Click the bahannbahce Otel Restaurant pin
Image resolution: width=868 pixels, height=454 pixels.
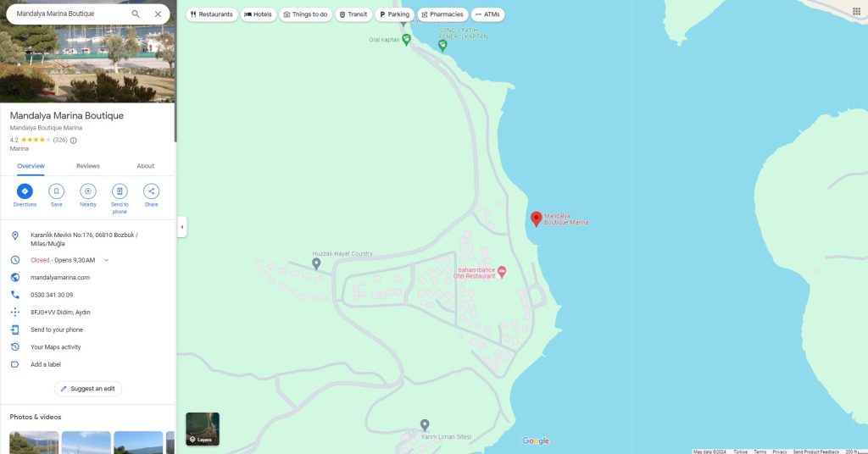(502, 272)
